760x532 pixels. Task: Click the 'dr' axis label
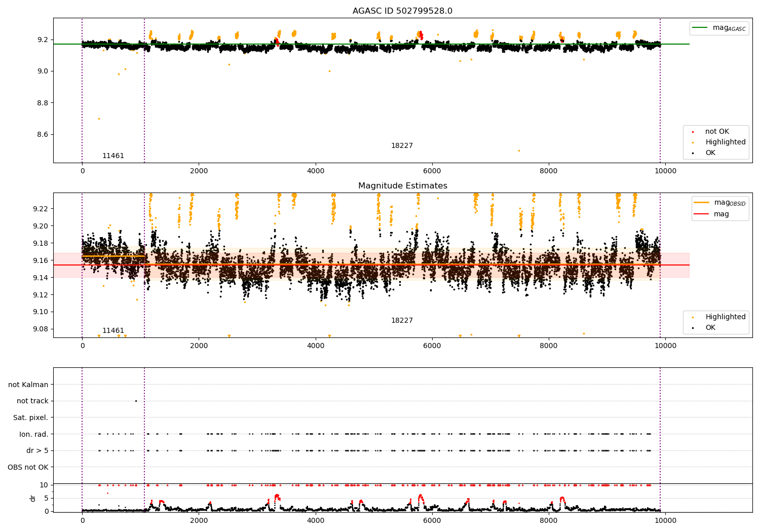click(33, 498)
